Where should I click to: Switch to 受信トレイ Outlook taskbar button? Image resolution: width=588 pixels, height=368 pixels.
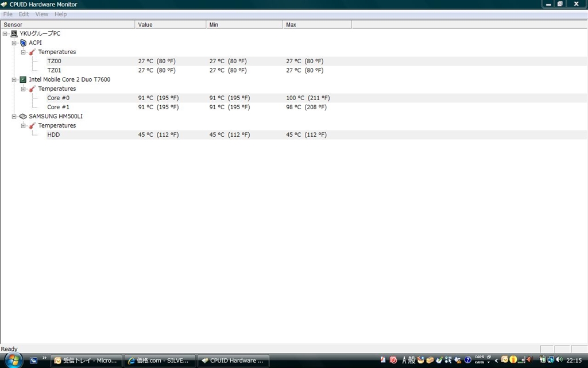pos(86,361)
